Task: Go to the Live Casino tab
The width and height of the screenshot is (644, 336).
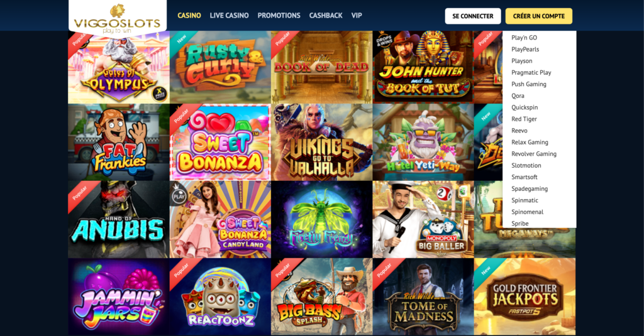Action: point(229,16)
